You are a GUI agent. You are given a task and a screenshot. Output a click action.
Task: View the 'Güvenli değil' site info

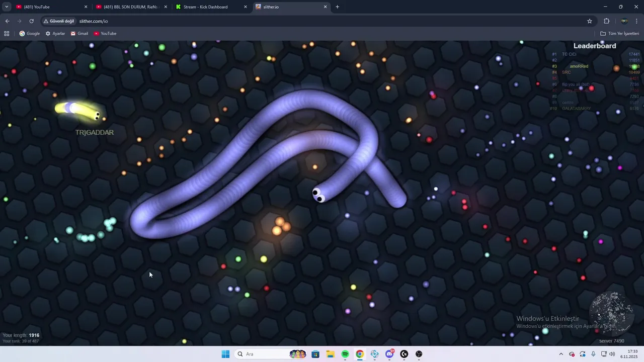(x=59, y=21)
